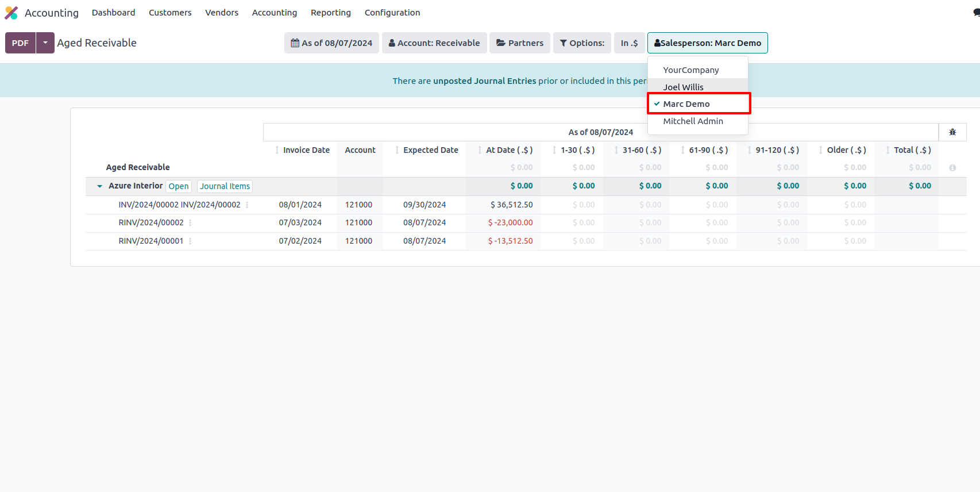This screenshot has height=492, width=980.
Task: Click the Accounting app title
Action: (x=52, y=13)
